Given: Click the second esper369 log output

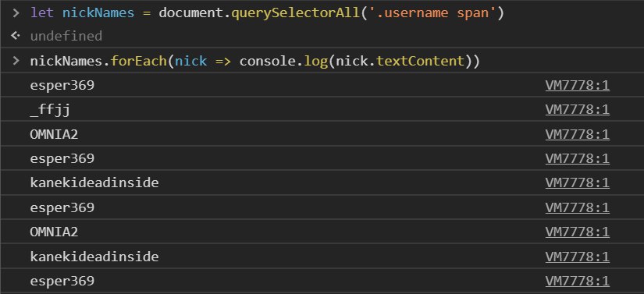Looking at the screenshot, I should (x=62, y=159).
